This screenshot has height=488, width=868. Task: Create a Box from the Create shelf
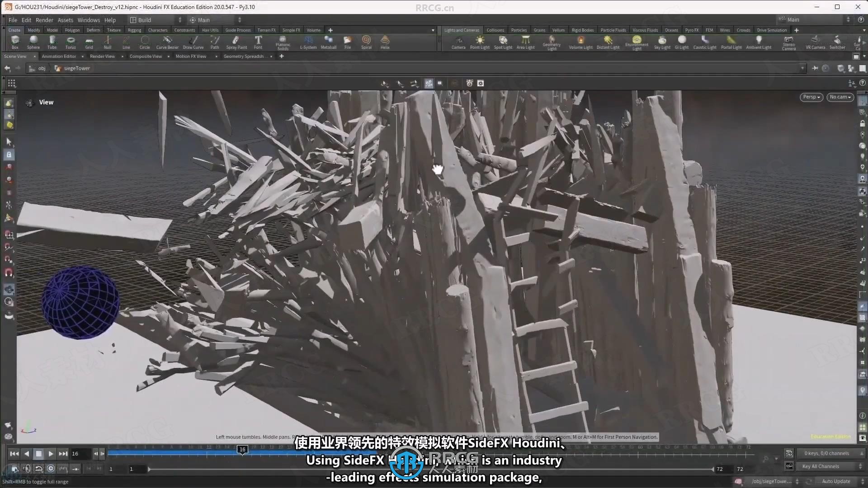(x=15, y=42)
